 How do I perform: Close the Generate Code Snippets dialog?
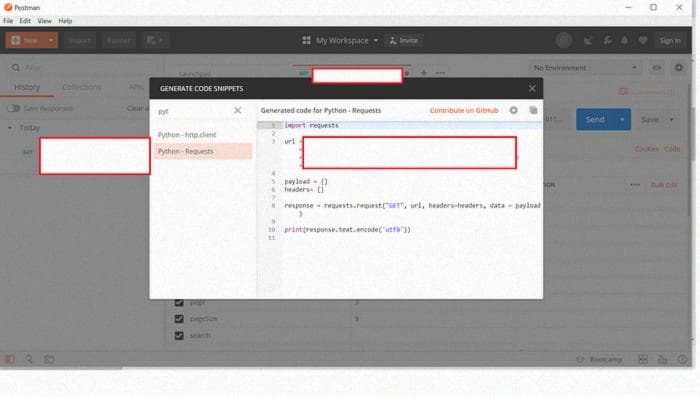(x=532, y=88)
